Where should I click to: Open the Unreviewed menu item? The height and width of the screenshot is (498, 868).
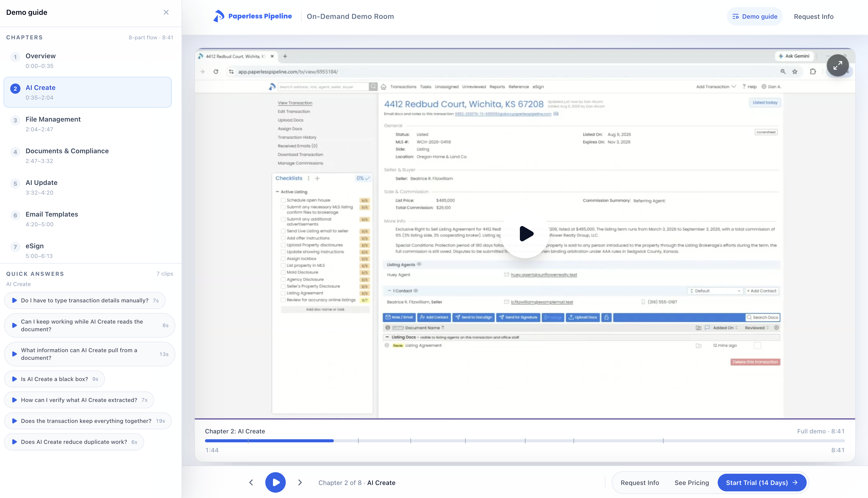474,87
